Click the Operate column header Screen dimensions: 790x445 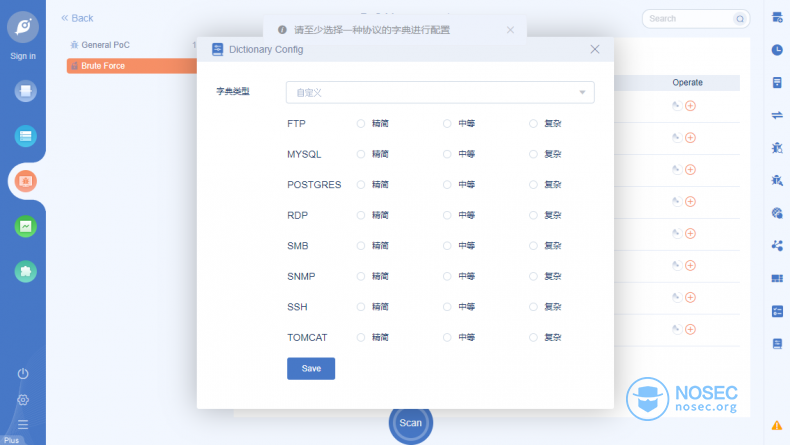(687, 82)
